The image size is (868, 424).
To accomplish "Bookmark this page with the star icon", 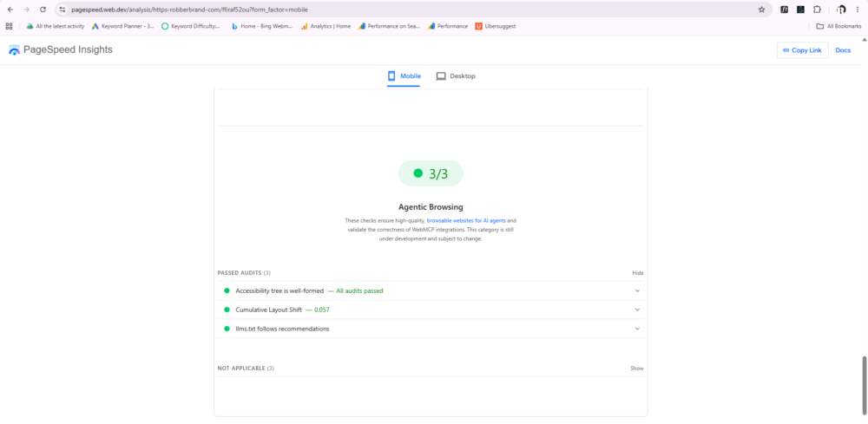I will (x=762, y=10).
